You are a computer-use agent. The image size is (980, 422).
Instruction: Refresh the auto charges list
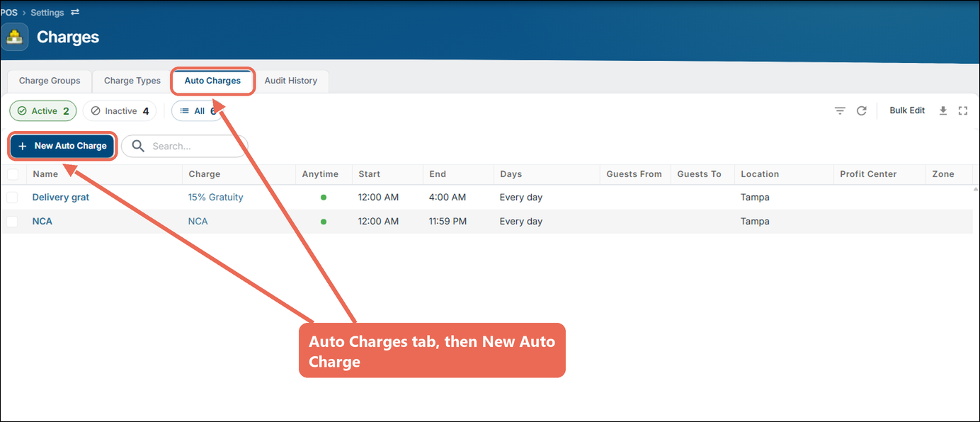coord(862,110)
